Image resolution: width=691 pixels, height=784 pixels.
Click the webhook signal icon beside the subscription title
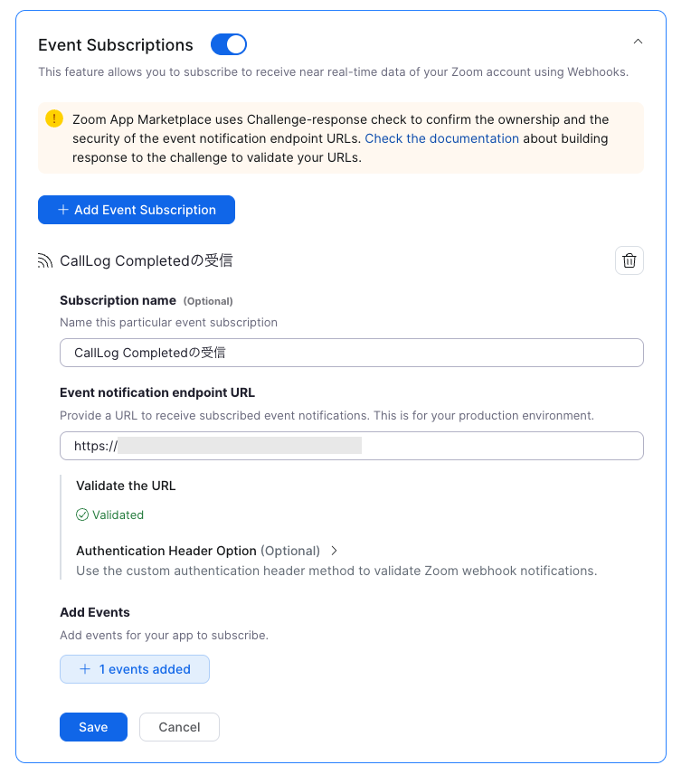(44, 260)
